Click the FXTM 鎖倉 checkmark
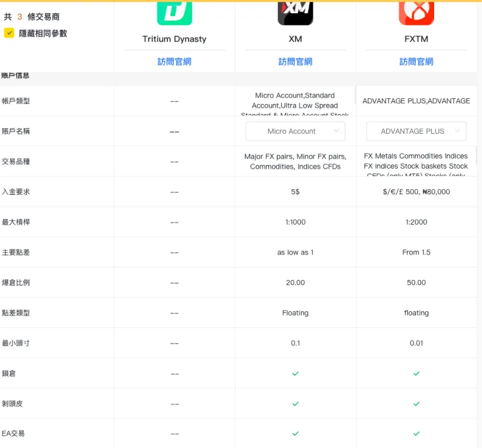 point(416,373)
